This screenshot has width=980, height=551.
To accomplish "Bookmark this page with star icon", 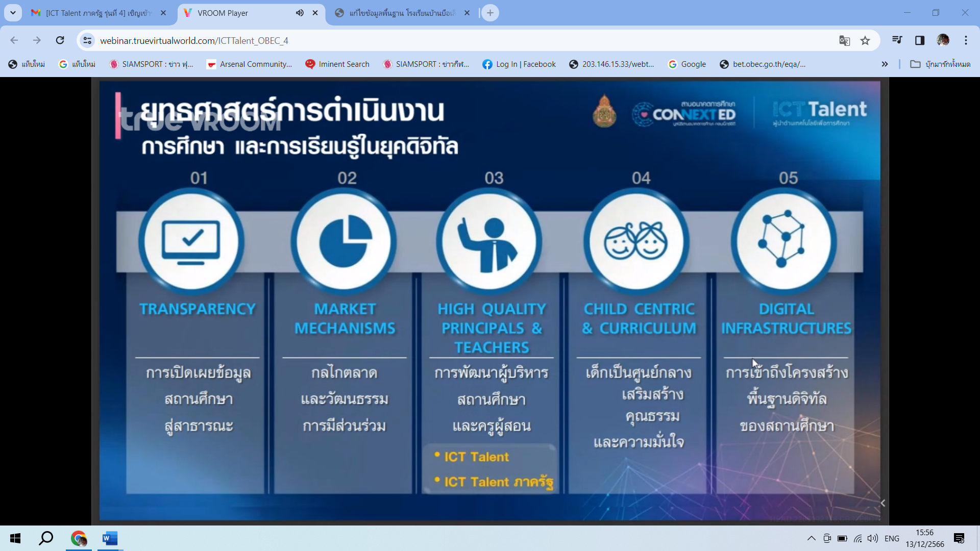I will pyautogui.click(x=865, y=40).
